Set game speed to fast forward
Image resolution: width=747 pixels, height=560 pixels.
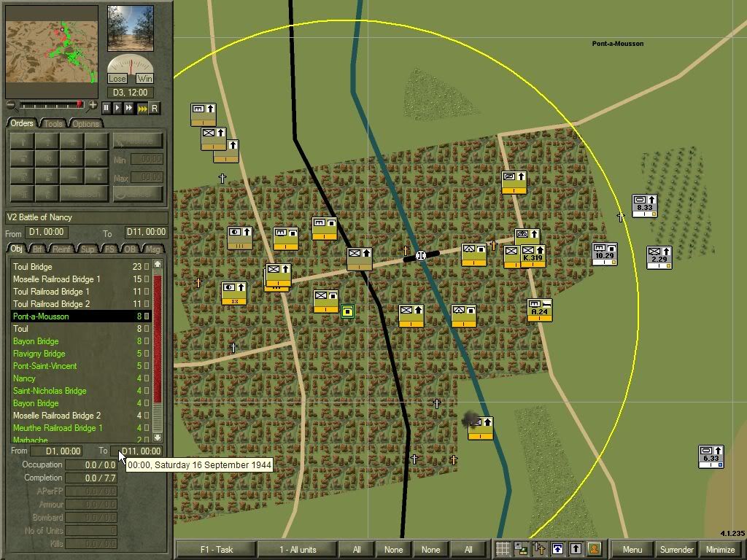tap(130, 108)
